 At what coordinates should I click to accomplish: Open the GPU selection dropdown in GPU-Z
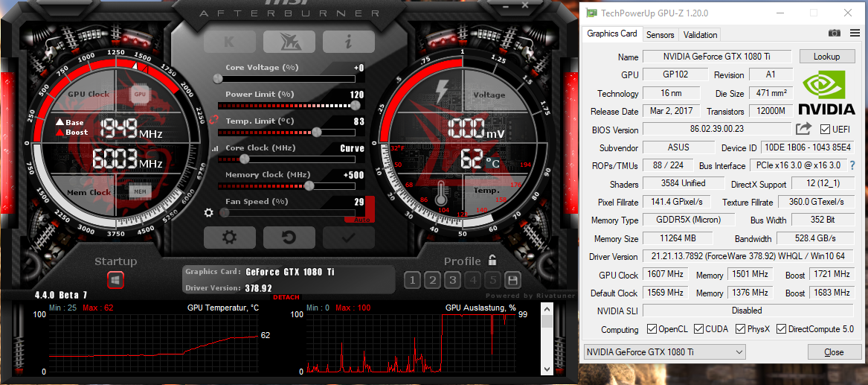pyautogui.click(x=665, y=351)
